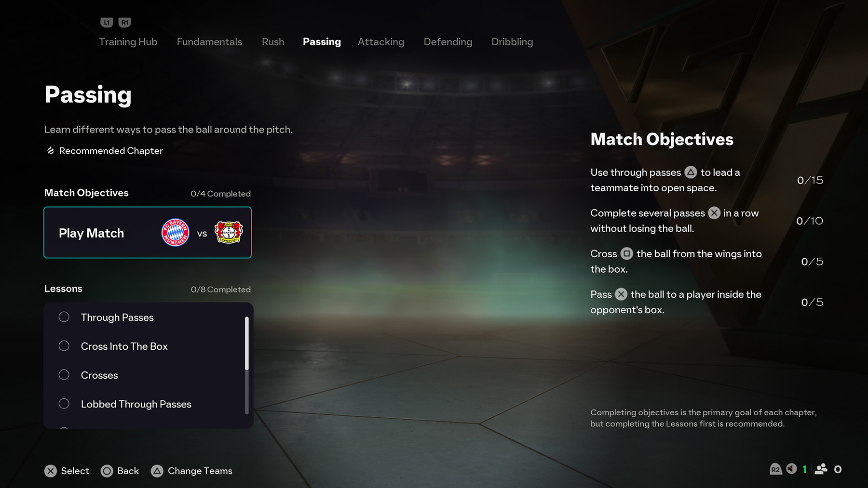Click the circle Back button icon
This screenshot has width=868, height=488.
tap(107, 471)
